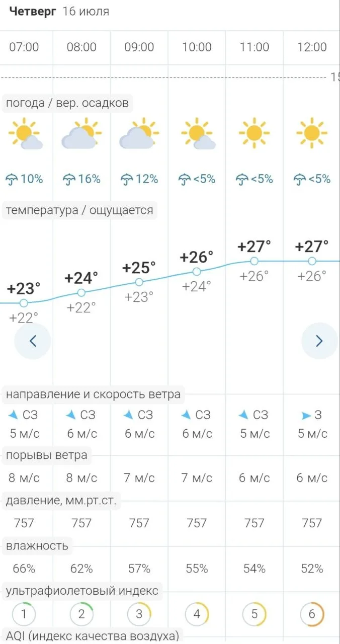Click the 66% humidity value
Image resolution: width=340 pixels, height=644 pixels.
tap(24, 569)
